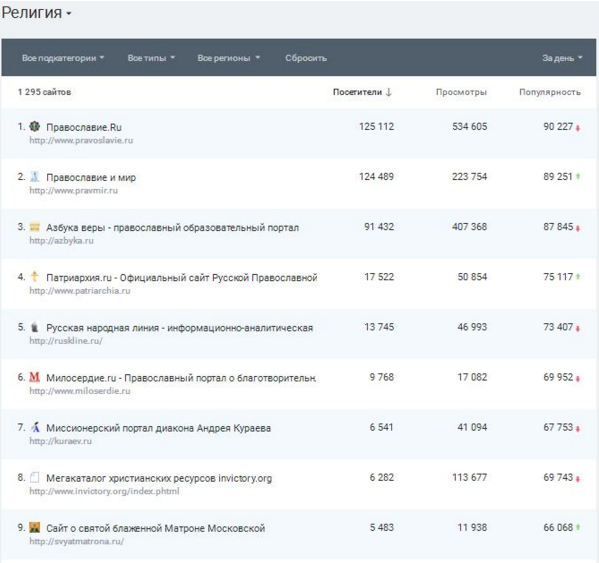This screenshot has width=599, height=563.
Task: Open the Православие.Ru site title
Action: click(84, 127)
